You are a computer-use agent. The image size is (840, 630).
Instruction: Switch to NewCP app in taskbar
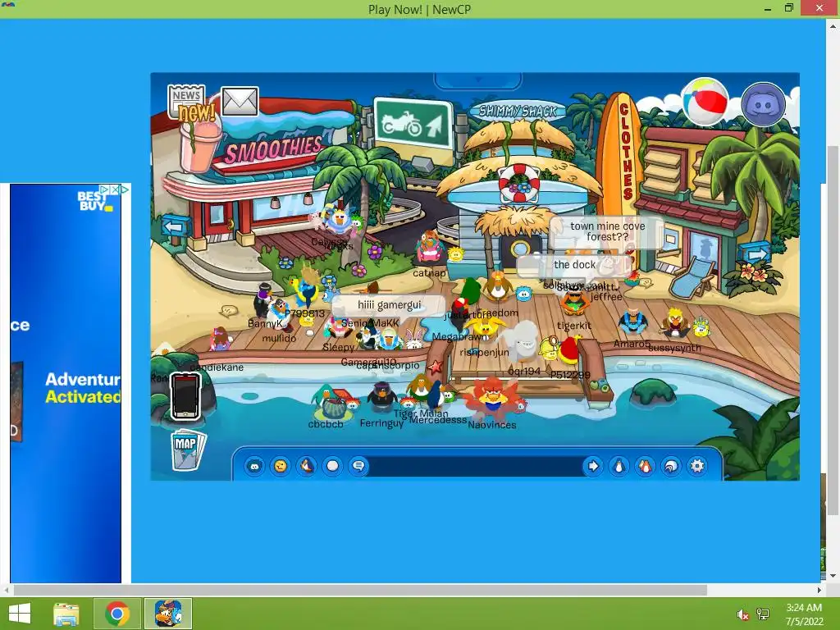click(x=167, y=614)
